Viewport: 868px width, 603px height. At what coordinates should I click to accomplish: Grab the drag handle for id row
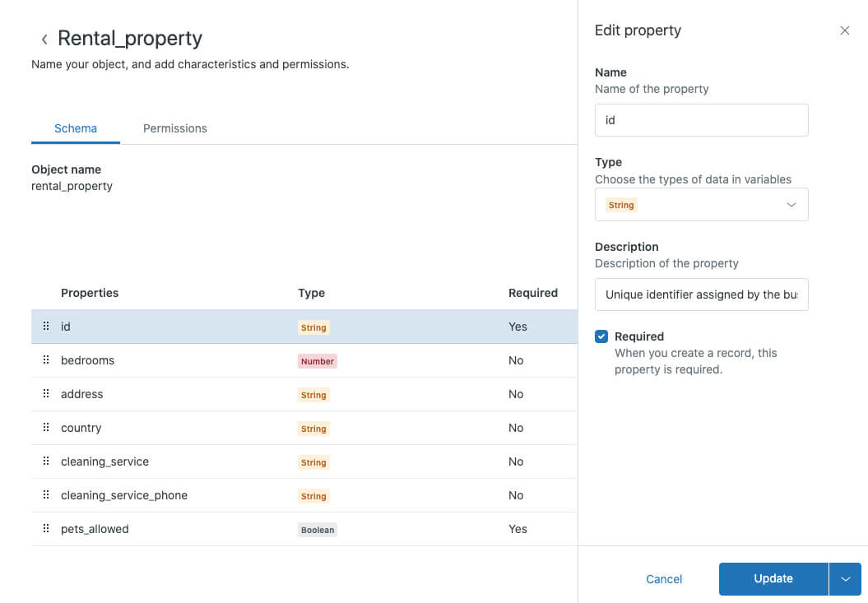(x=46, y=326)
